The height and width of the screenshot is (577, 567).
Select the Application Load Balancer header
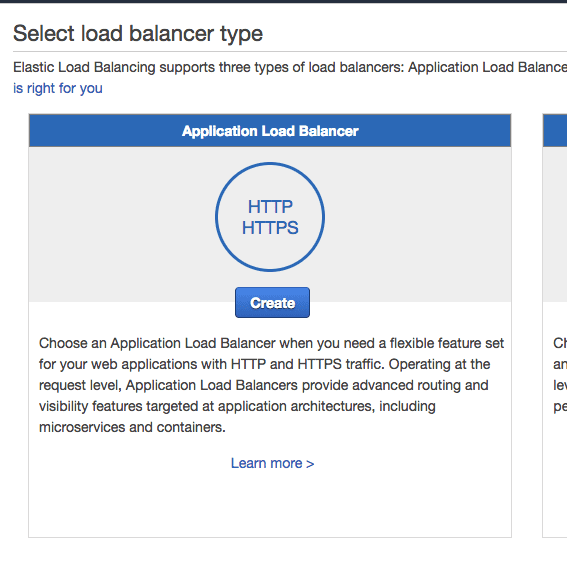[x=270, y=131]
